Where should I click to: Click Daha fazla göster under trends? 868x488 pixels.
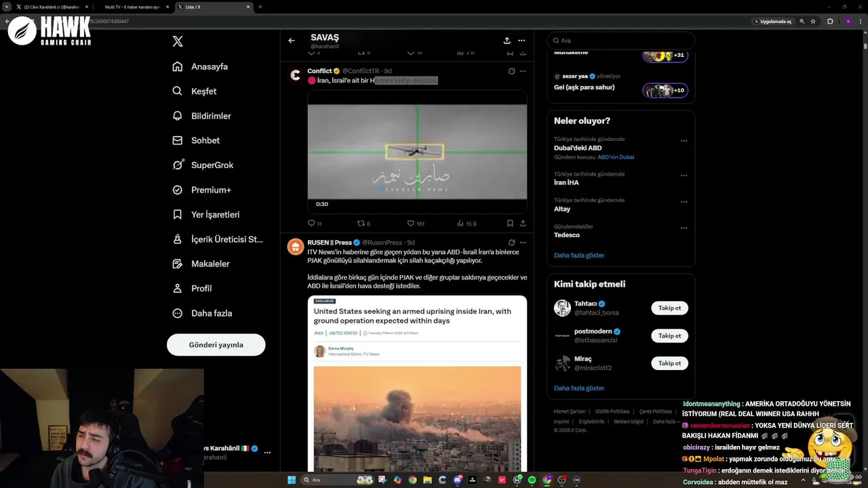(579, 256)
